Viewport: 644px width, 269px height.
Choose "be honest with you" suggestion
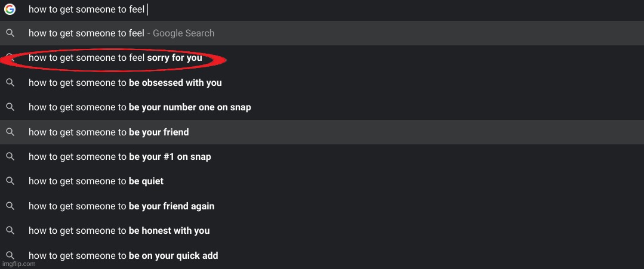click(119, 231)
